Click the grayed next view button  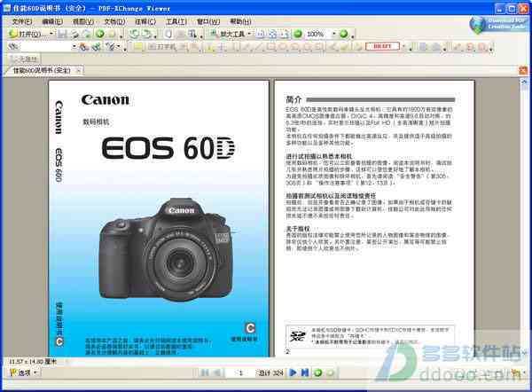331,372
